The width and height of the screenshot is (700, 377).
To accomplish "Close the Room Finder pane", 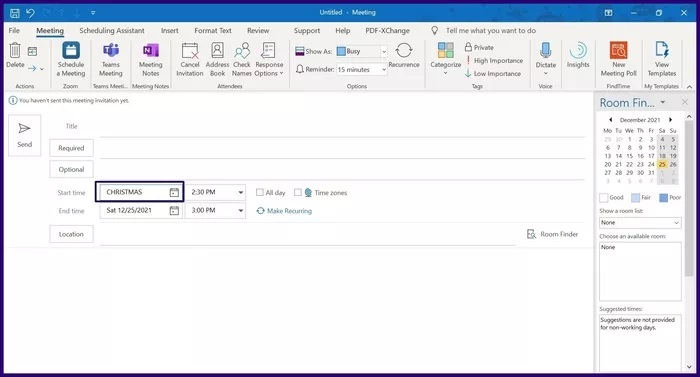I will point(685,102).
